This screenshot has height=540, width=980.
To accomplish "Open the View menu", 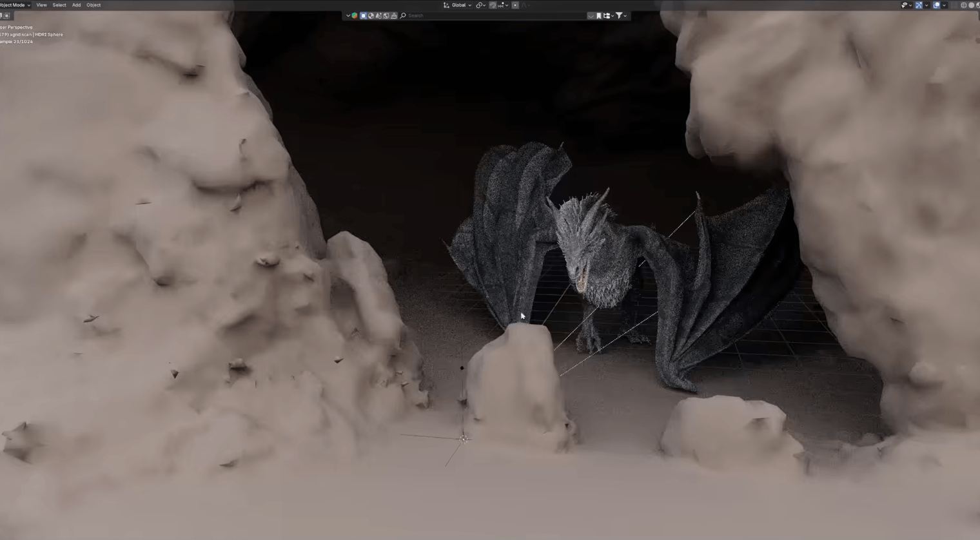I will 41,5.
